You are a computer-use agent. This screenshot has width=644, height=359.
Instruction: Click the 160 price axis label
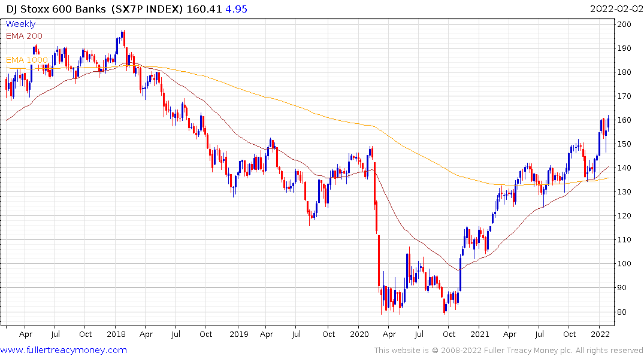(x=624, y=120)
